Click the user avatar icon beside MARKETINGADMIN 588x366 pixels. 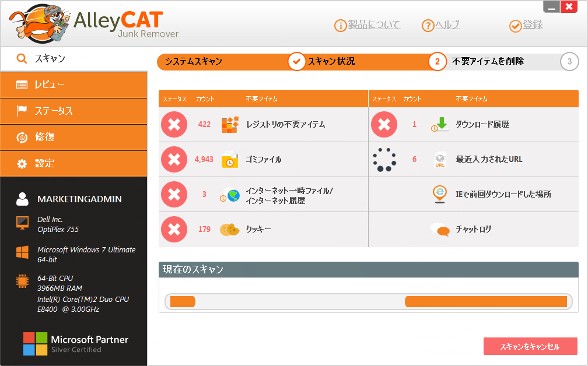pos(22,199)
